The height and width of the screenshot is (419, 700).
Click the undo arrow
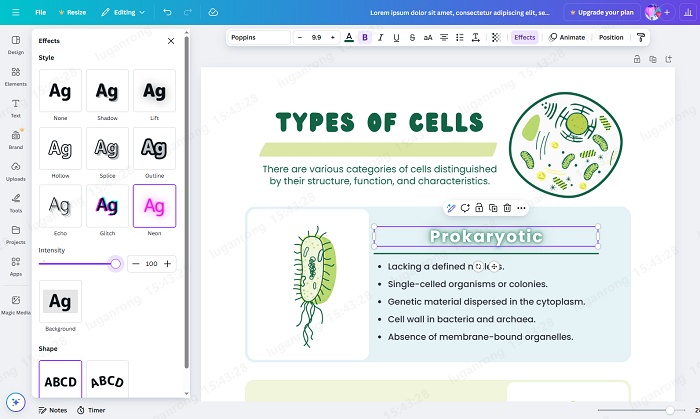(x=166, y=12)
